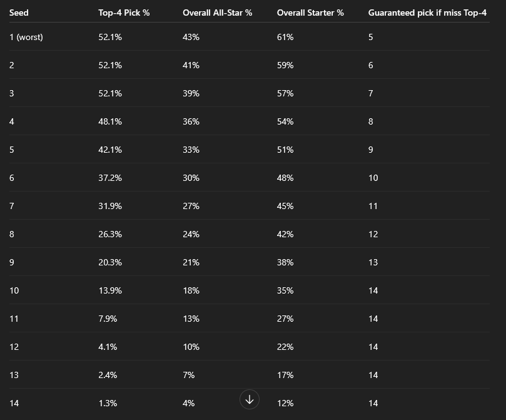Click the seed 10 label
The height and width of the screenshot is (420, 506).
[x=14, y=290]
